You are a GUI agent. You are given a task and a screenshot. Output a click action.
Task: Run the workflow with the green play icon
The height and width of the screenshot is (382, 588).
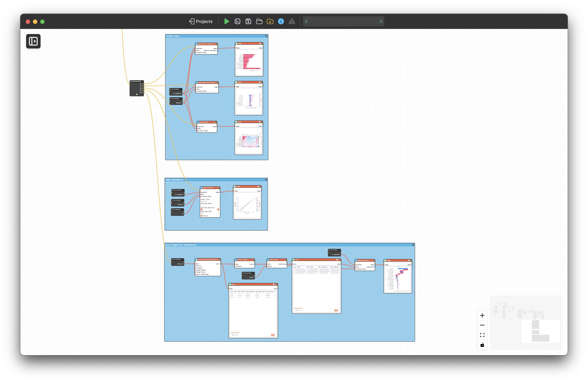pyautogui.click(x=226, y=22)
